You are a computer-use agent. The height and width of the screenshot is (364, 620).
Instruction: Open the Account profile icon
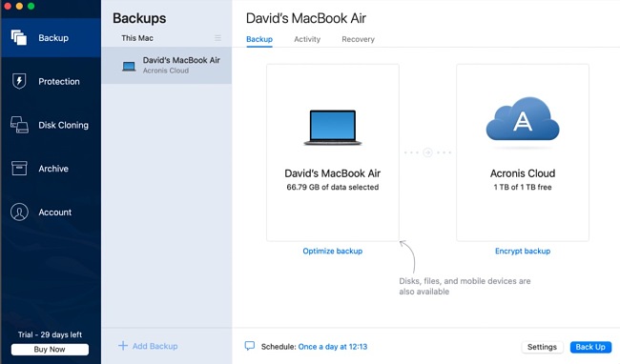click(19, 212)
